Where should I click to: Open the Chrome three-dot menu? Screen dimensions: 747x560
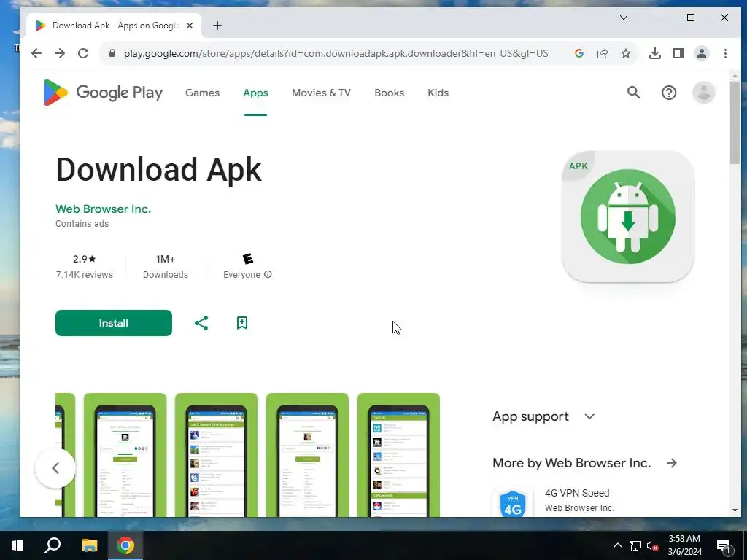coord(725,53)
